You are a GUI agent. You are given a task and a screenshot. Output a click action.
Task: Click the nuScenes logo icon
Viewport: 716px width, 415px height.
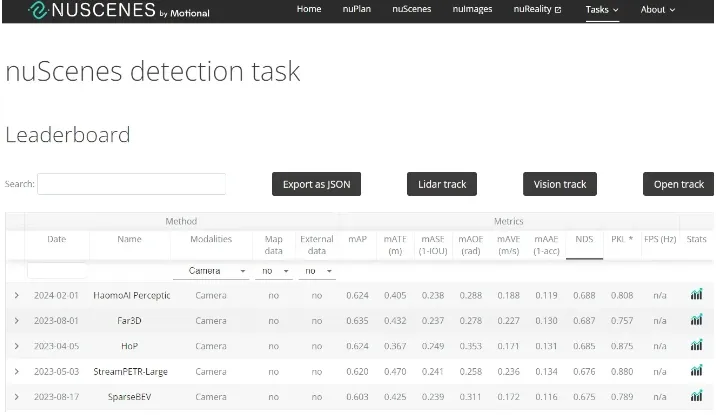(x=37, y=10)
